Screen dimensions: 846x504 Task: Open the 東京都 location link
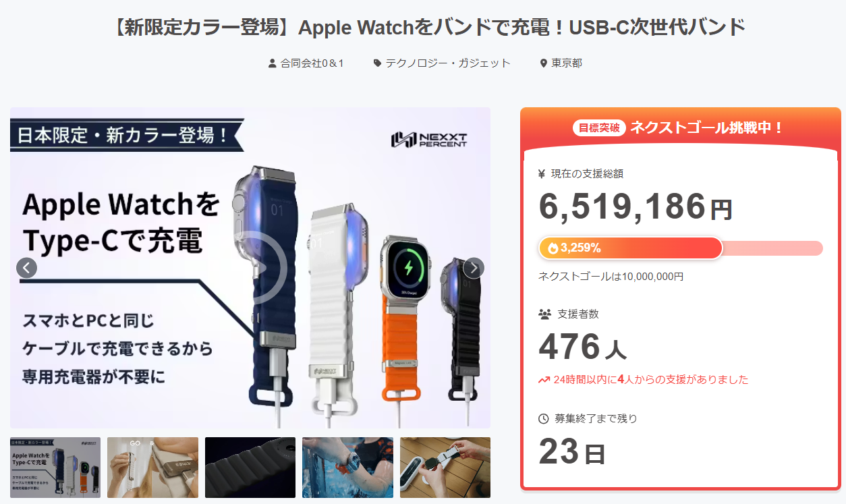coord(567,63)
